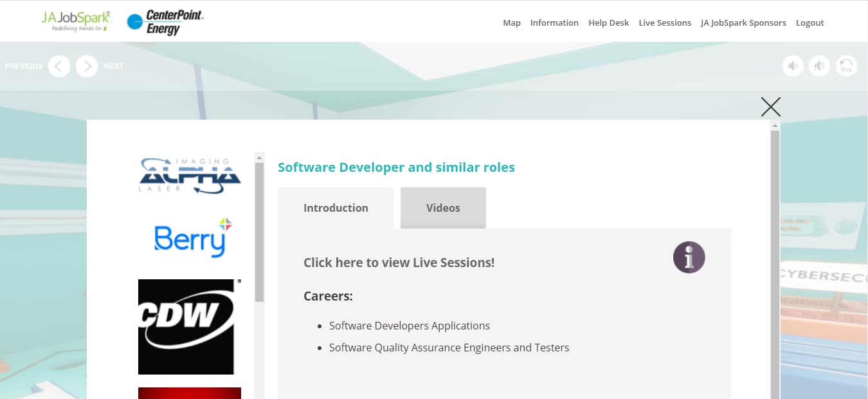Switch to the Videos tab
Screen dimensions: 868x399
pyautogui.click(x=443, y=208)
